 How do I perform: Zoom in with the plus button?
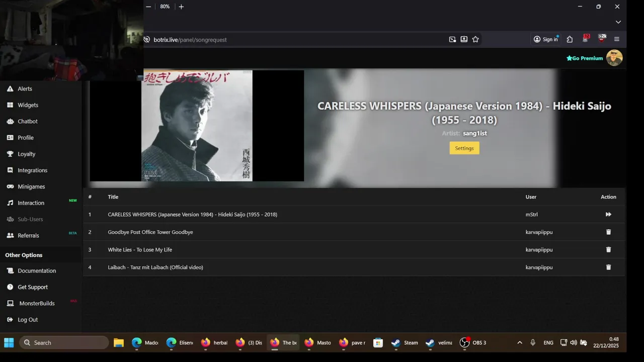coord(181,7)
